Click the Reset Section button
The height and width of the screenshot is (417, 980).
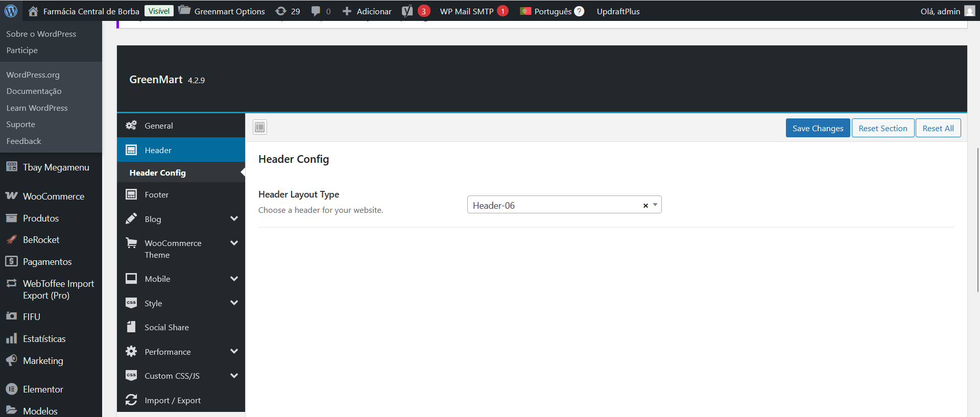(x=882, y=128)
